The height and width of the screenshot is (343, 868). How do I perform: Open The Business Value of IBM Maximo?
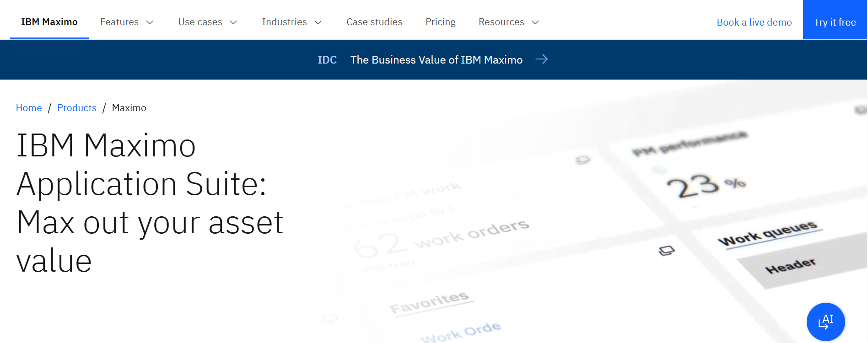pos(437,60)
